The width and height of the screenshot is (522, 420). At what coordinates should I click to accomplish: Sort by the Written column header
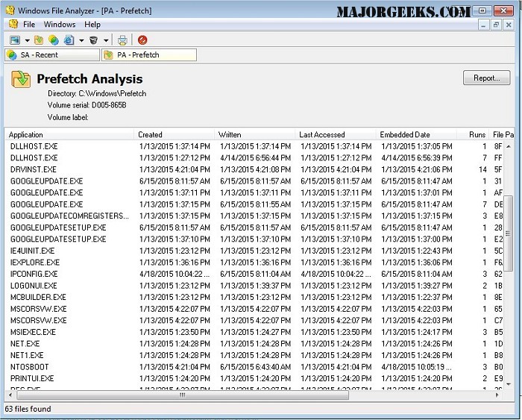coord(255,134)
